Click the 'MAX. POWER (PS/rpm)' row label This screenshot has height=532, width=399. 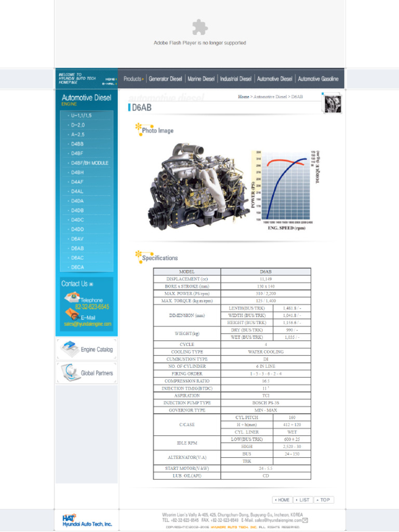[187, 294]
